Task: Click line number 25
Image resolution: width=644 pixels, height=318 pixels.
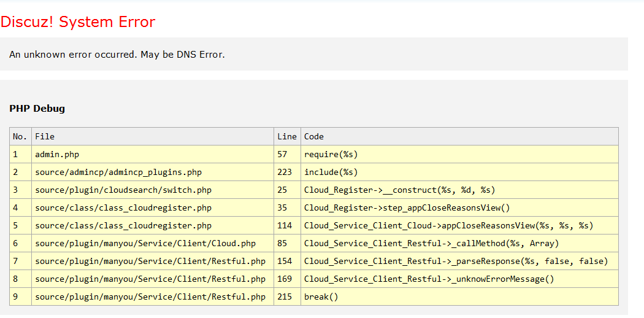Action: pyautogui.click(x=288, y=190)
